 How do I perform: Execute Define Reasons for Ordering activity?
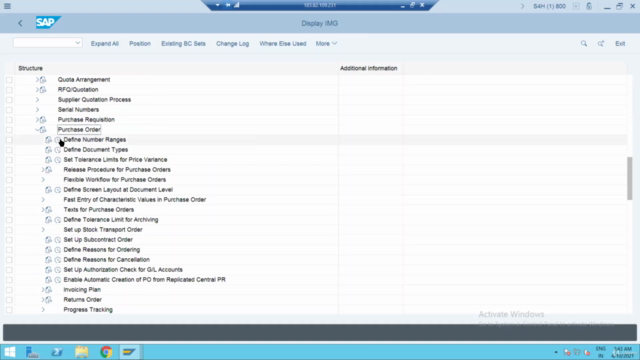pyautogui.click(x=58, y=250)
